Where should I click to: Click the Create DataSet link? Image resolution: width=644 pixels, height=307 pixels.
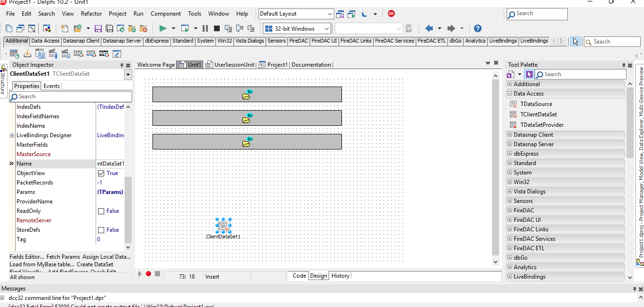click(x=95, y=264)
